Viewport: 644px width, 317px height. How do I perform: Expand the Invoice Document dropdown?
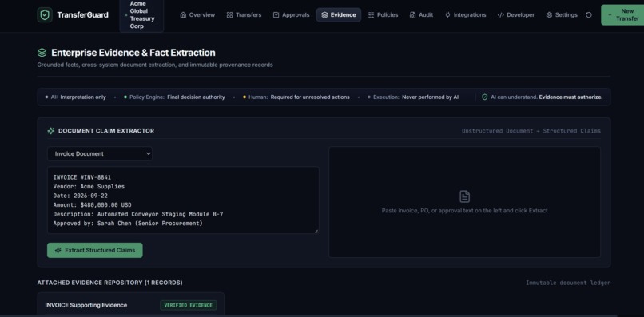point(100,153)
